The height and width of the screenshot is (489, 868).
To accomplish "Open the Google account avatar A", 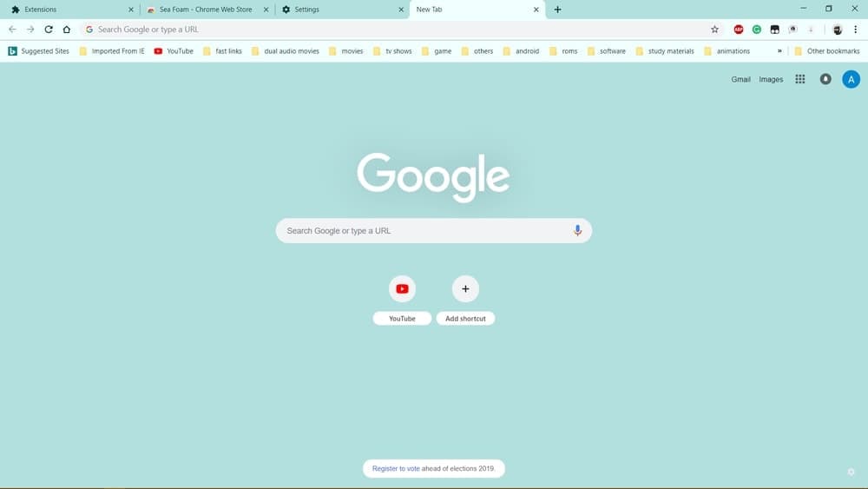I will click(851, 79).
